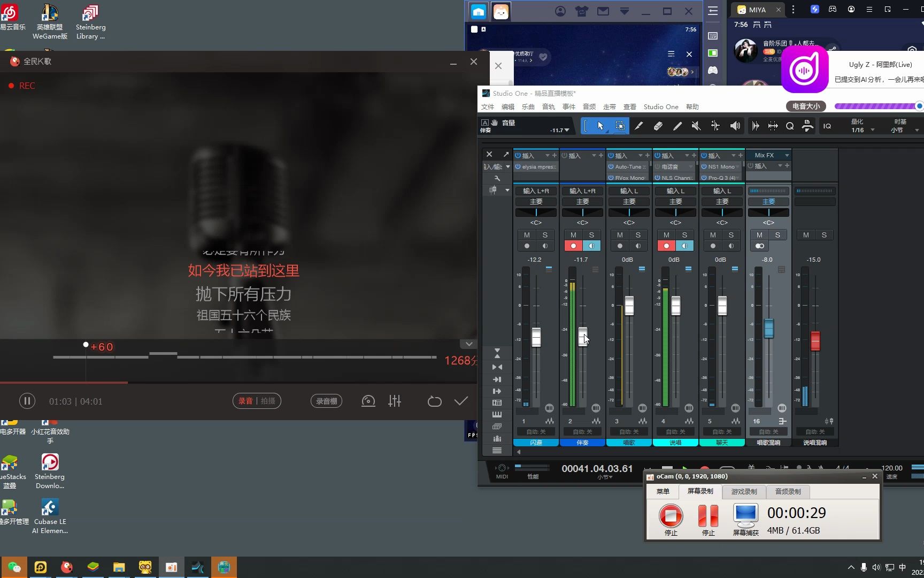Open the audio mixer settings icon in karaoke window
Screen dimensions: 924x578
395,401
